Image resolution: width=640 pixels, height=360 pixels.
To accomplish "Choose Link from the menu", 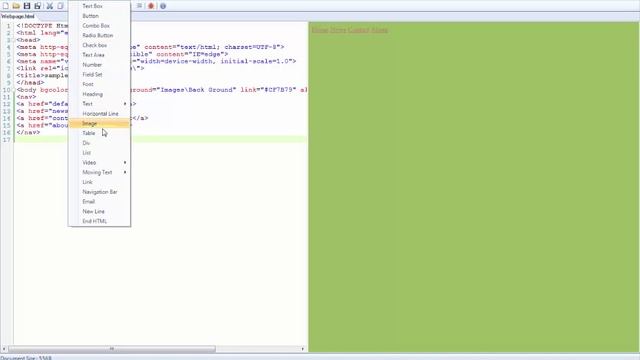I will (x=100, y=182).
